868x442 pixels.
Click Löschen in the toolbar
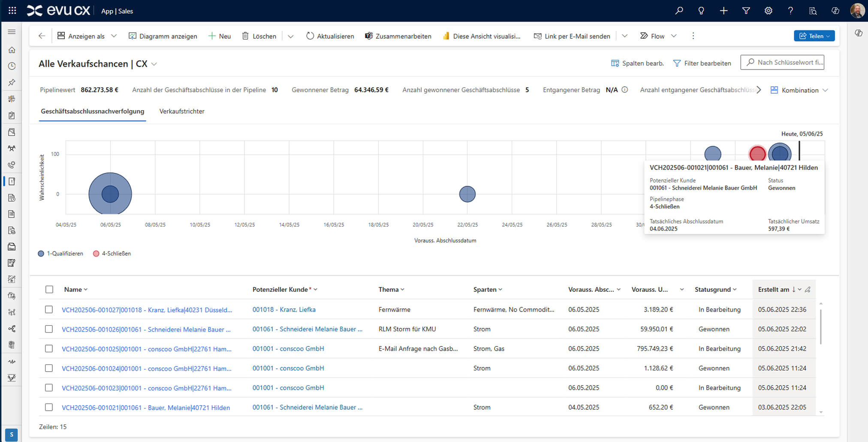coord(259,36)
